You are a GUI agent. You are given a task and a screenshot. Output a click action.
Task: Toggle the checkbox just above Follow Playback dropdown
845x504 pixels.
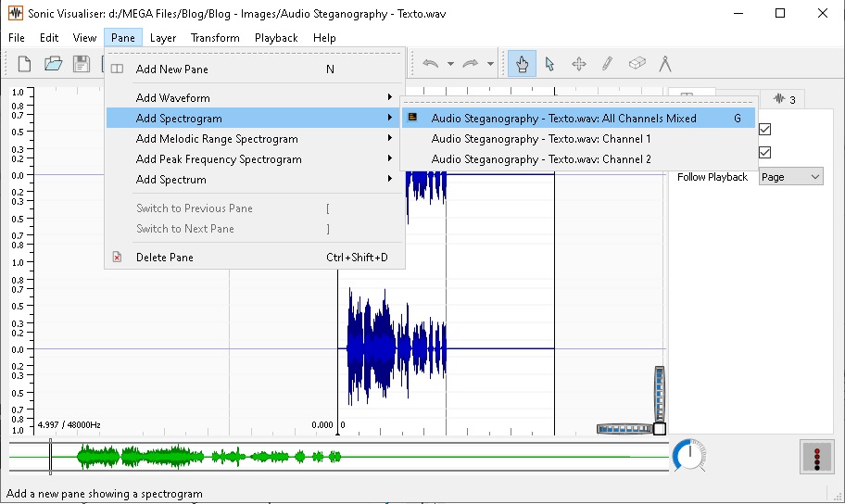coord(764,152)
